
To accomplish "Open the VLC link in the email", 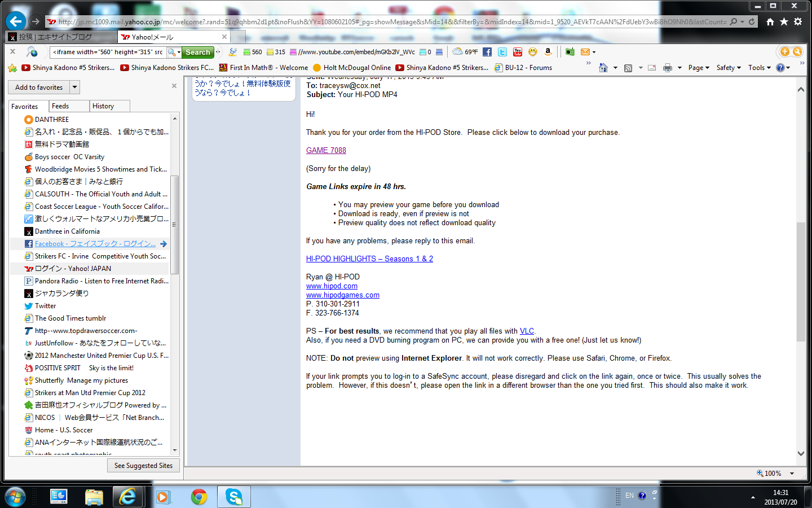I will click(527, 331).
